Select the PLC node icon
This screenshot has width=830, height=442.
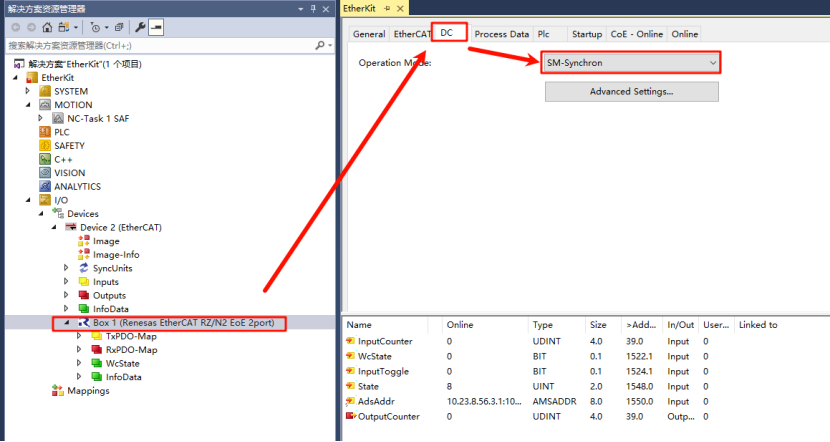click(45, 132)
